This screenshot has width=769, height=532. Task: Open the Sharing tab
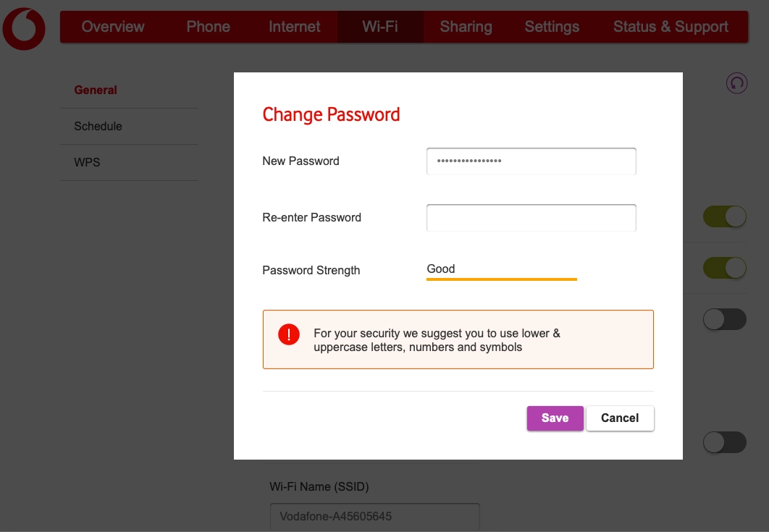coord(466,27)
